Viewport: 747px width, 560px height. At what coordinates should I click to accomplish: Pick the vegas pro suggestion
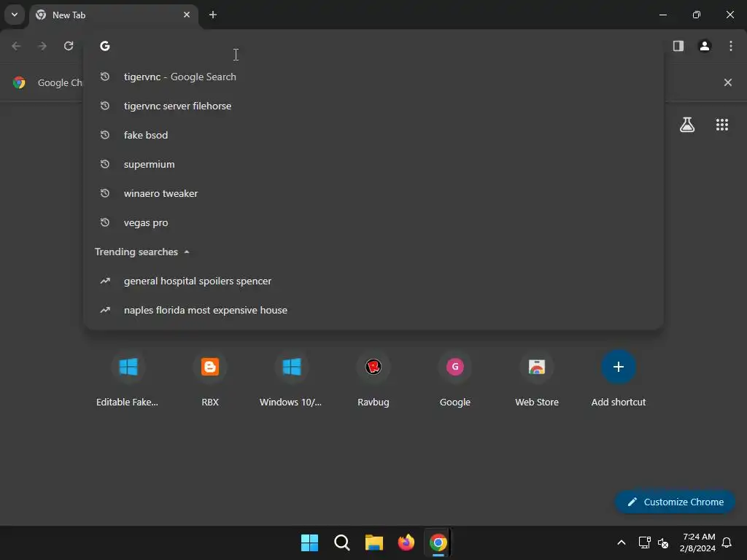point(373,222)
